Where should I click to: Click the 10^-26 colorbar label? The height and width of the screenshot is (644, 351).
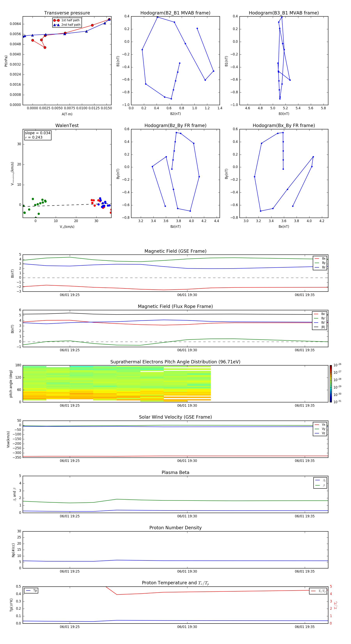(337, 365)
